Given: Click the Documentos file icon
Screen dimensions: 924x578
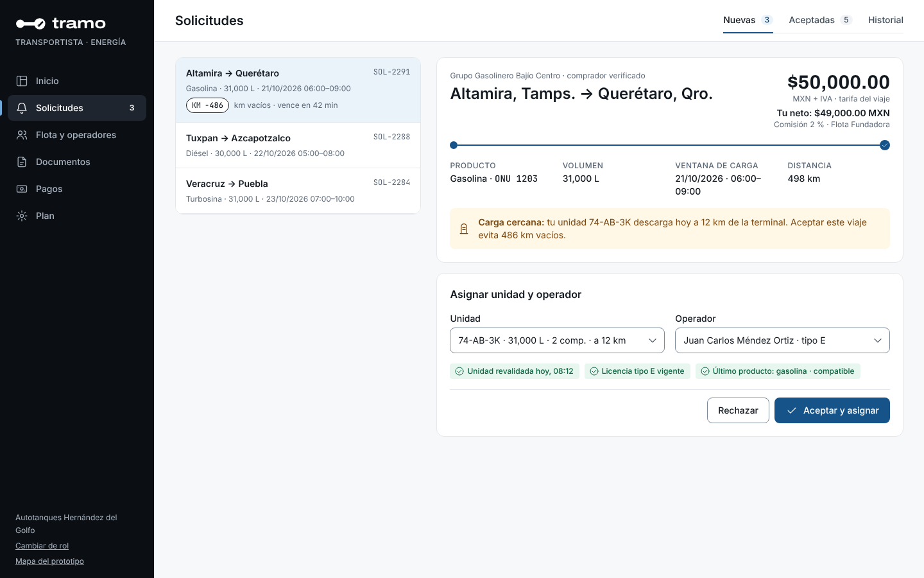Looking at the screenshot, I should (x=22, y=162).
